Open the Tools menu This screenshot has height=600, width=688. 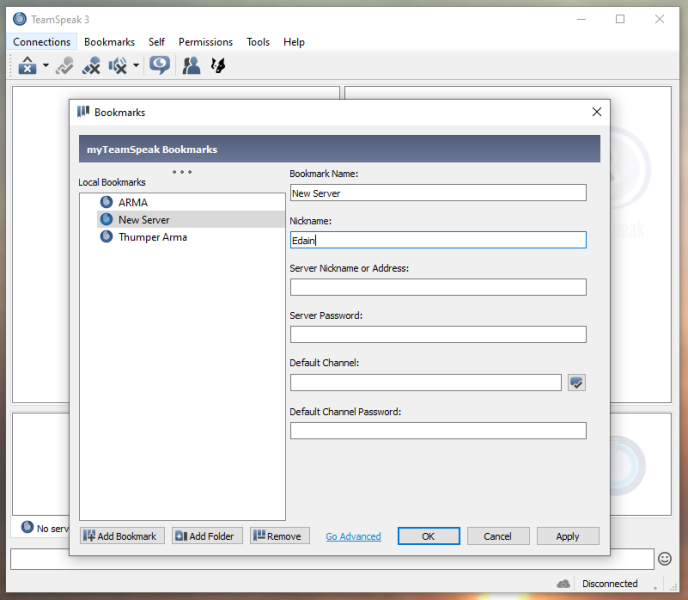(258, 42)
